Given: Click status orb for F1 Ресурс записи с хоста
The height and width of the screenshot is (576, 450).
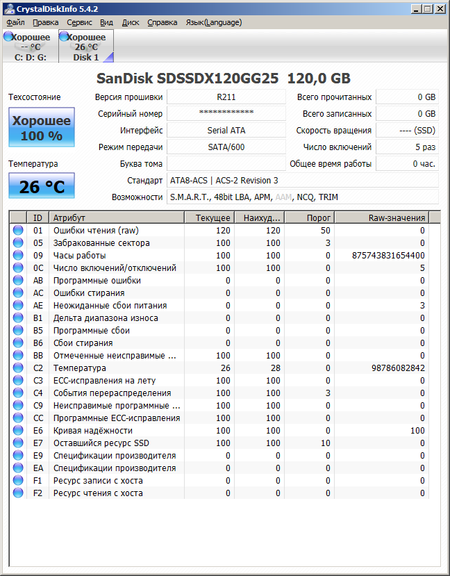Looking at the screenshot, I should coord(18,480).
